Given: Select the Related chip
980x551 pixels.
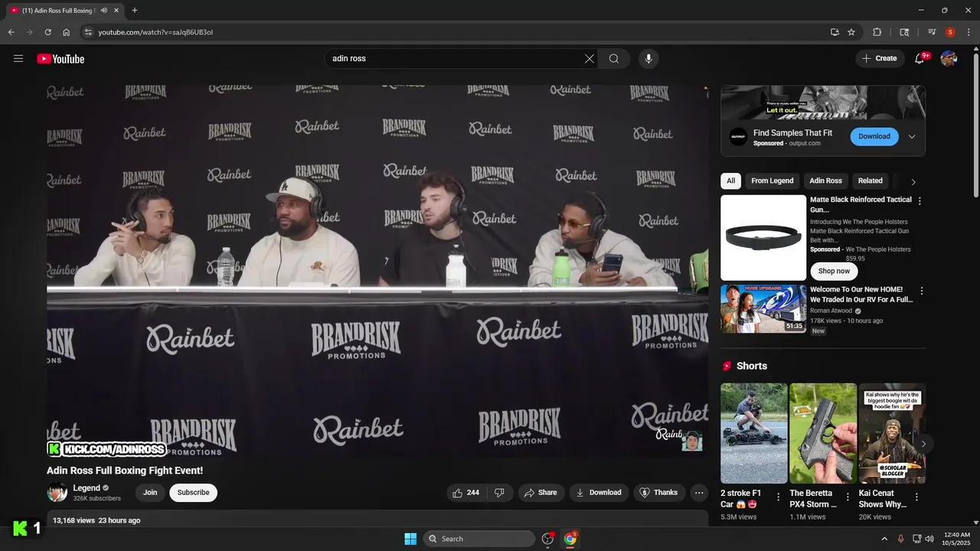Looking at the screenshot, I should point(870,181).
